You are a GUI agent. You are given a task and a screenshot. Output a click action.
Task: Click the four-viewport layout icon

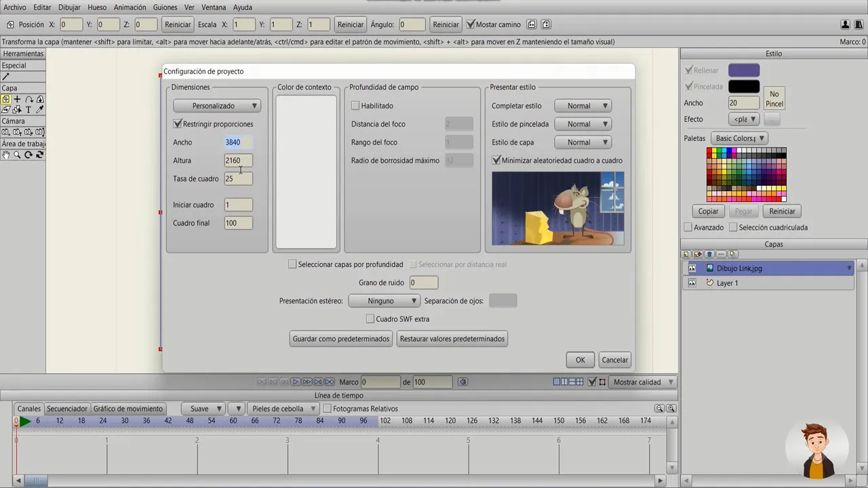point(580,382)
